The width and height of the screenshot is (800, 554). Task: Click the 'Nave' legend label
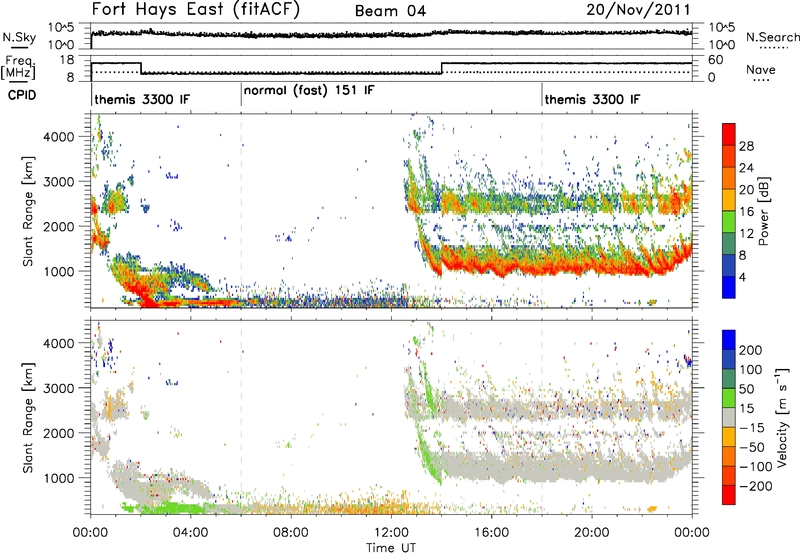click(x=760, y=69)
